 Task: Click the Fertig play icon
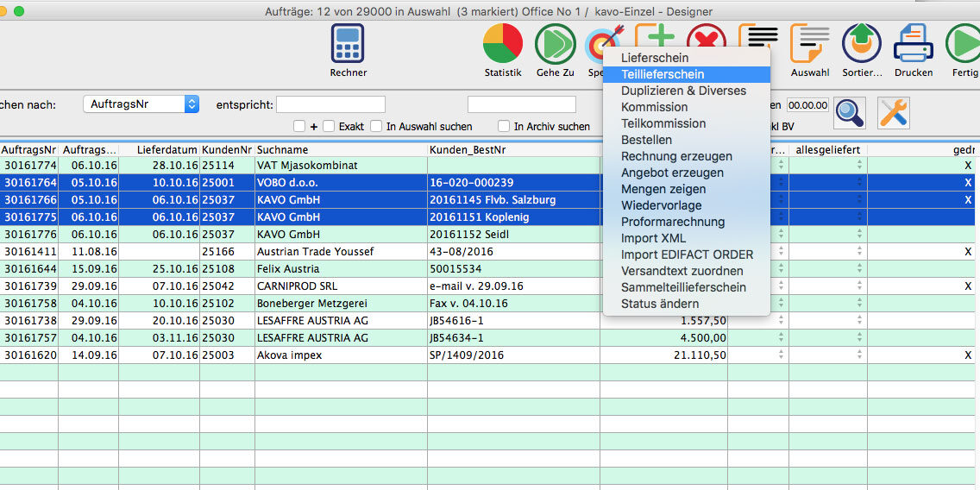pyautogui.click(x=963, y=43)
